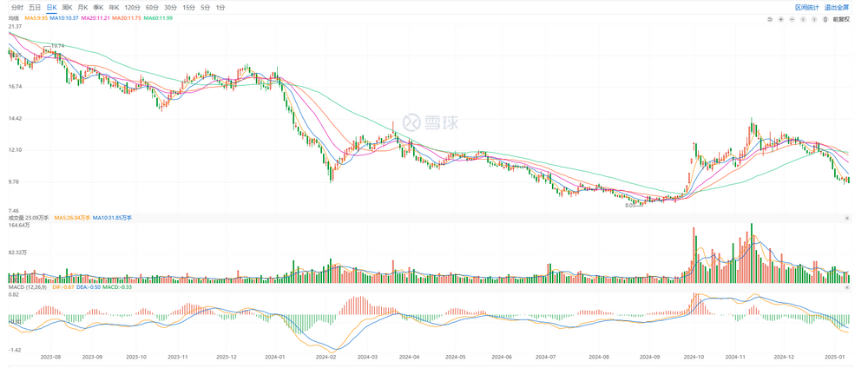Select the 60分 chart period
Screen dimensions: 868x368
tap(152, 7)
